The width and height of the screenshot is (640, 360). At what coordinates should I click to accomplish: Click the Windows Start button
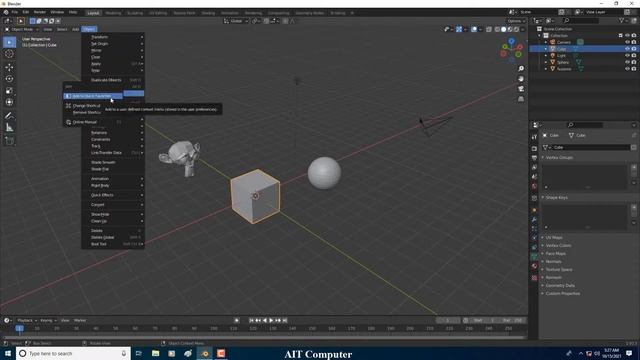[x=8, y=353]
